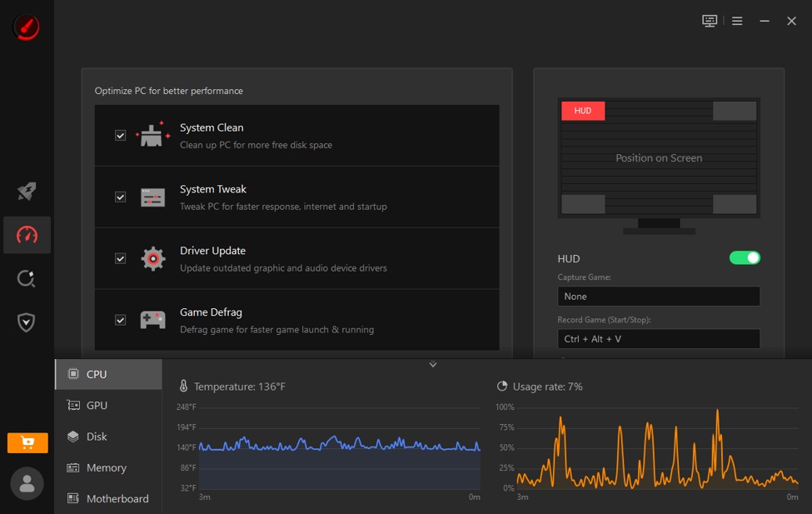
Task: Click the Driver Update title text
Action: (212, 251)
